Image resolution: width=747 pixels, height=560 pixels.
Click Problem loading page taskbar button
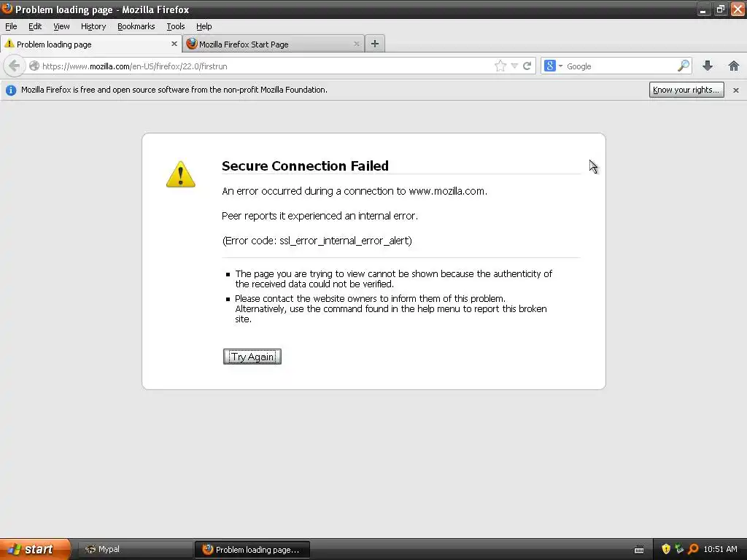tap(252, 549)
